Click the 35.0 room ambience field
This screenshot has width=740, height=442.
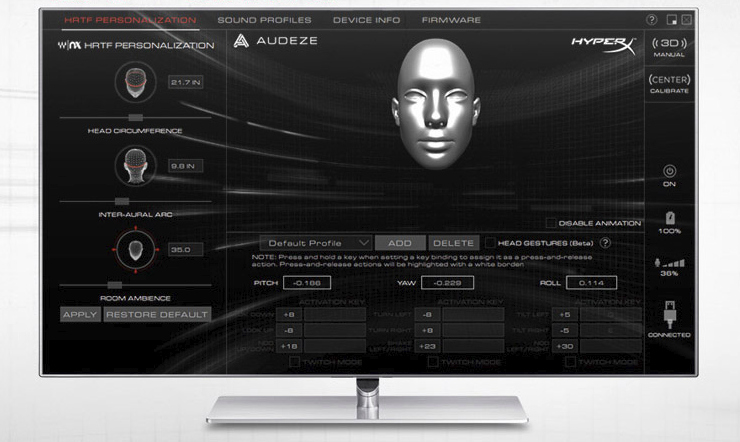[x=185, y=250]
